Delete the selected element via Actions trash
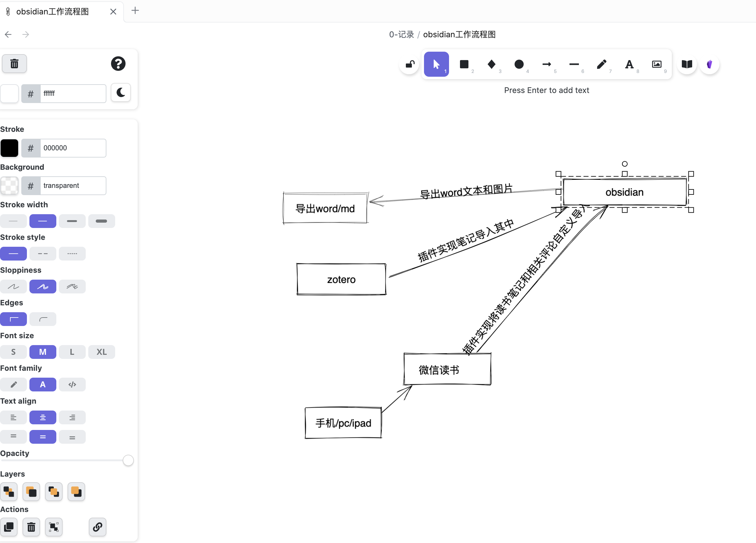 [x=31, y=527]
